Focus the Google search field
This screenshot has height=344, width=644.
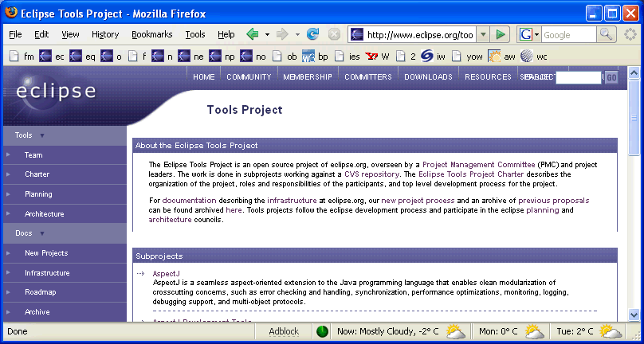(x=569, y=34)
